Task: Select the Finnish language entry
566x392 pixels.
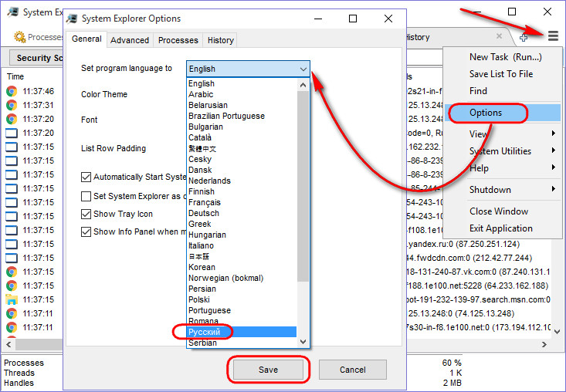Action: click(242, 191)
